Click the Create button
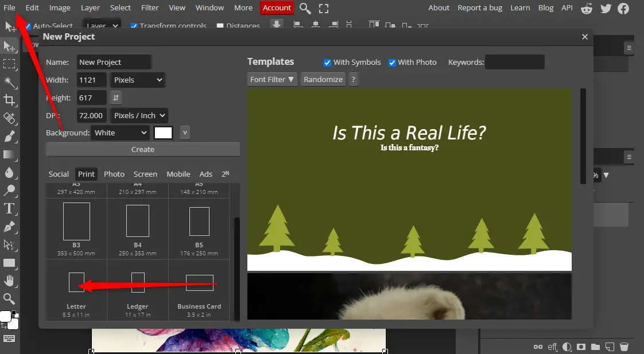 tap(142, 149)
